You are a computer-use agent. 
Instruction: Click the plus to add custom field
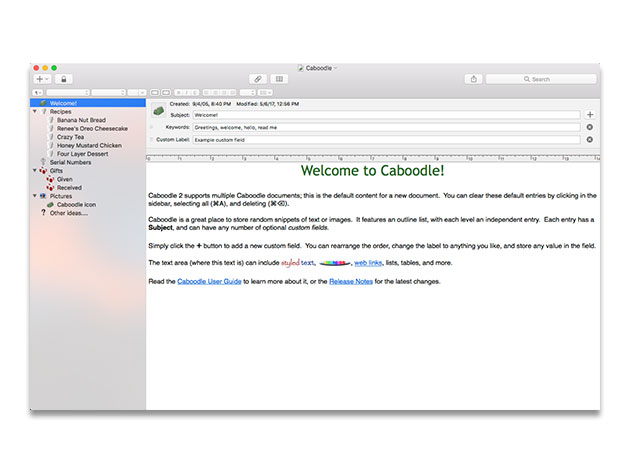click(590, 115)
